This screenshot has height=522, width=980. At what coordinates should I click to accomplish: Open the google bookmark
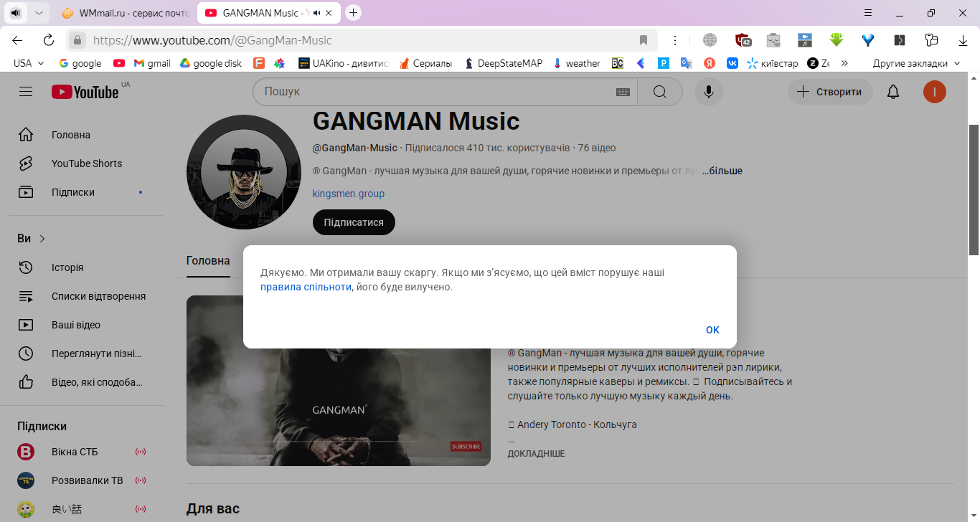pyautogui.click(x=80, y=63)
